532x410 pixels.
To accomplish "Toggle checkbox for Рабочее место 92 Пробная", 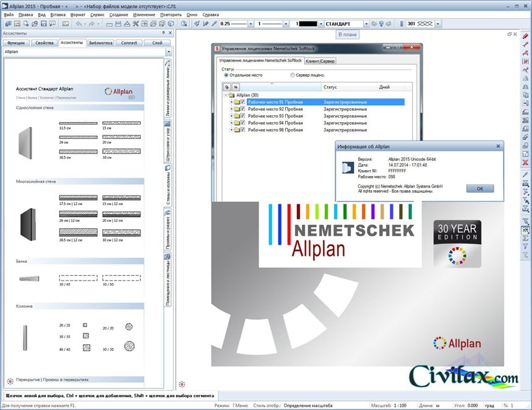I will tap(242, 109).
